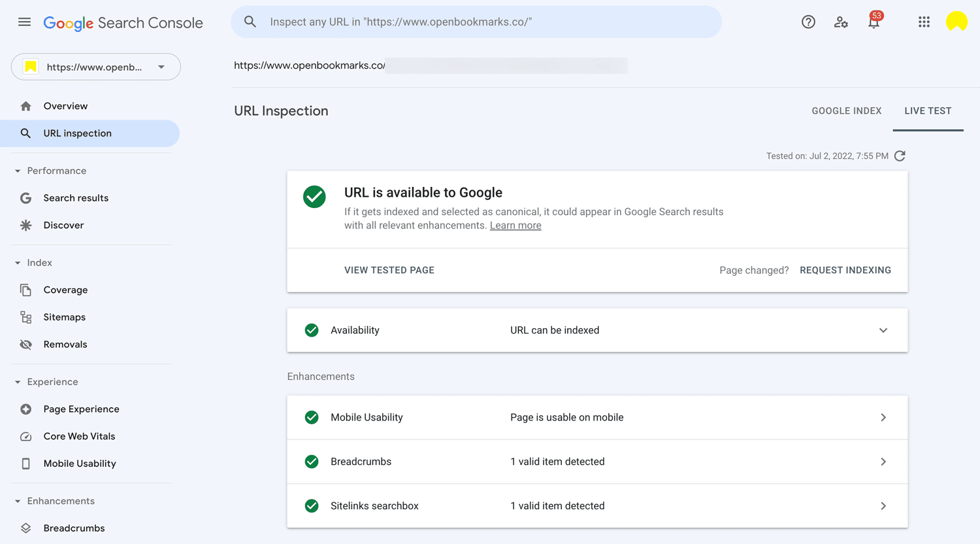Open users and permissions settings icon

pyautogui.click(x=841, y=22)
